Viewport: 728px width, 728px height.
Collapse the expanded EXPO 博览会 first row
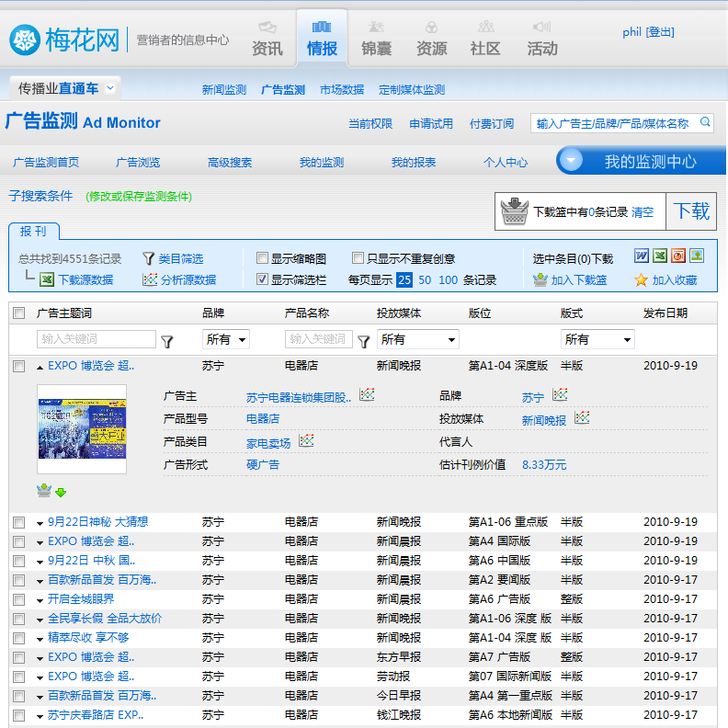point(40,368)
